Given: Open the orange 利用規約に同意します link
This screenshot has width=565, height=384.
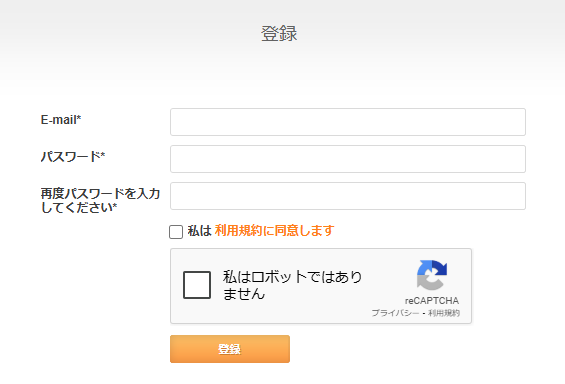Looking at the screenshot, I should 275,231.
